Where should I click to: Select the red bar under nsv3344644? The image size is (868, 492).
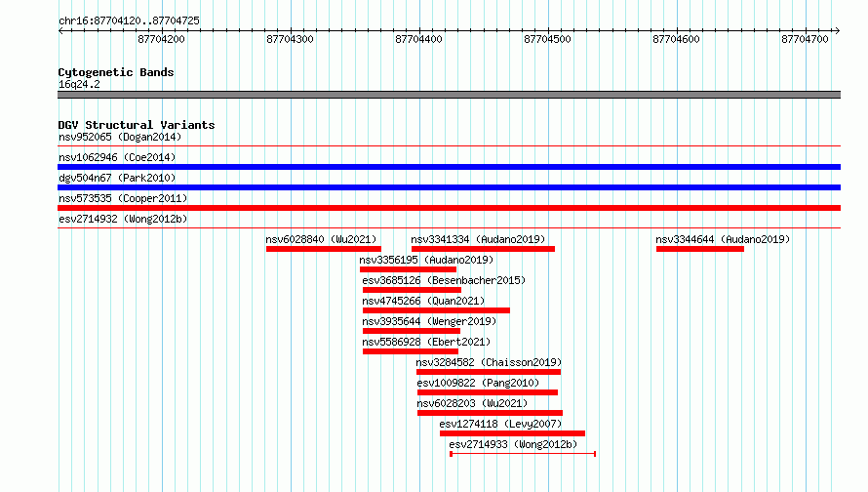700,249
